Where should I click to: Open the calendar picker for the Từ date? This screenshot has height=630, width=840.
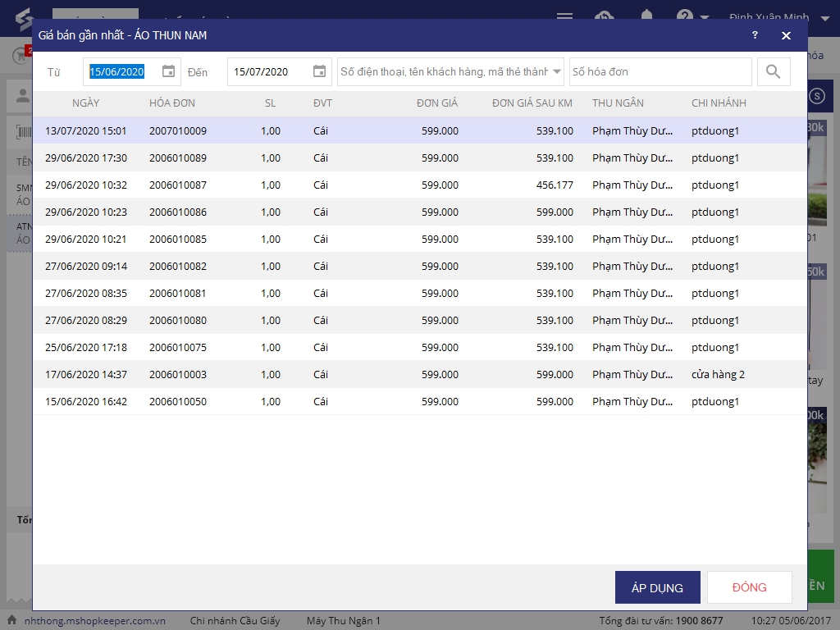[168, 71]
